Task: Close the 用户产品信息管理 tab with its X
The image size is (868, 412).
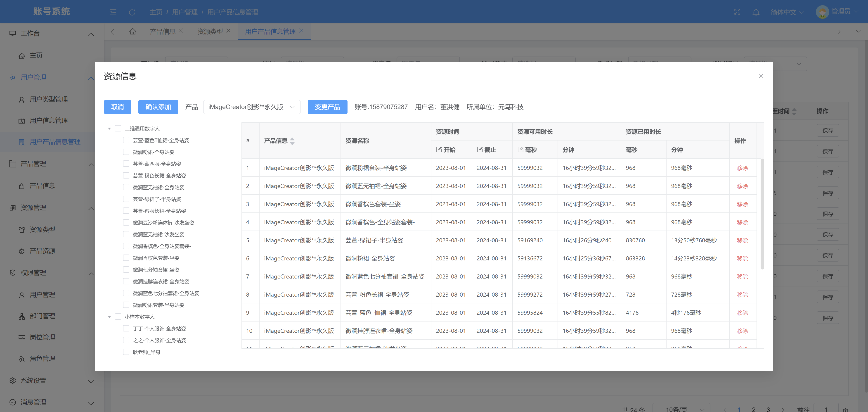Action: click(301, 31)
